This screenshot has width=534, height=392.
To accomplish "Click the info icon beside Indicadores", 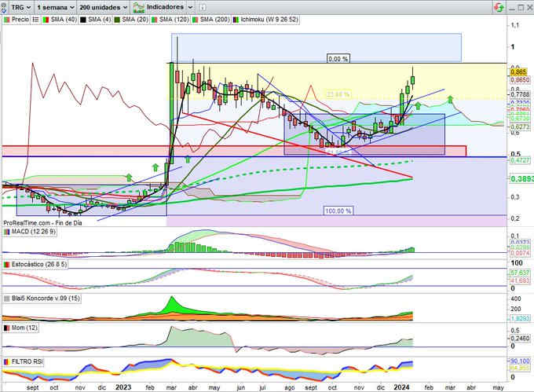I will coord(203,7).
